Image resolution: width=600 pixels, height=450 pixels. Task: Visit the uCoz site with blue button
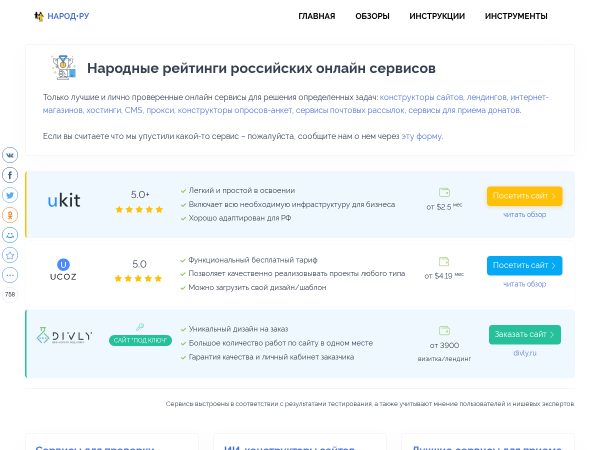click(x=525, y=266)
